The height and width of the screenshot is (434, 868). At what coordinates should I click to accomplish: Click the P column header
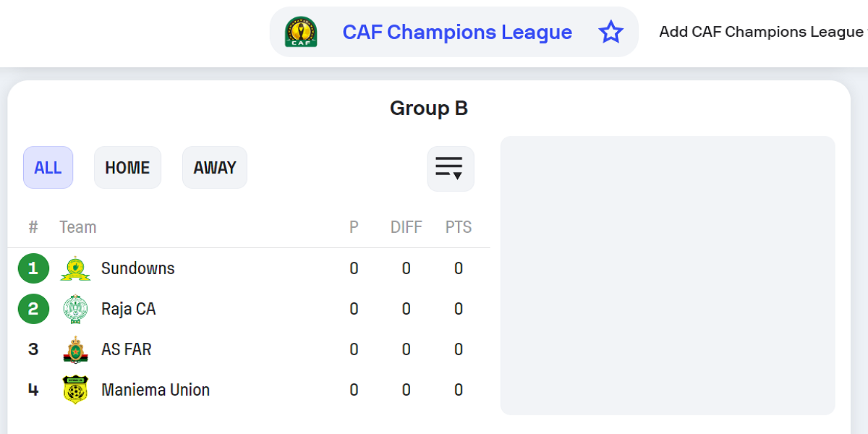pyautogui.click(x=354, y=227)
